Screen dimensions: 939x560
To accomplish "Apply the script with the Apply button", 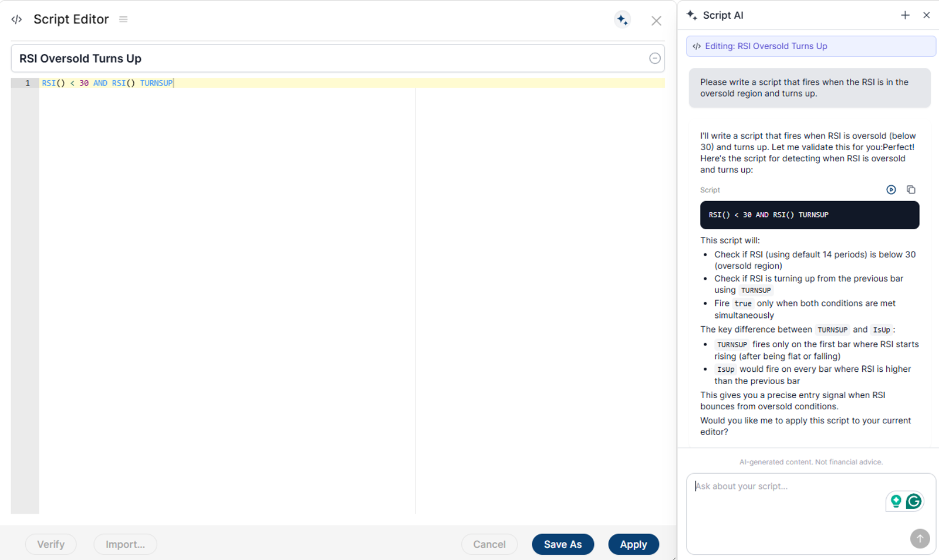I will tap(633, 544).
